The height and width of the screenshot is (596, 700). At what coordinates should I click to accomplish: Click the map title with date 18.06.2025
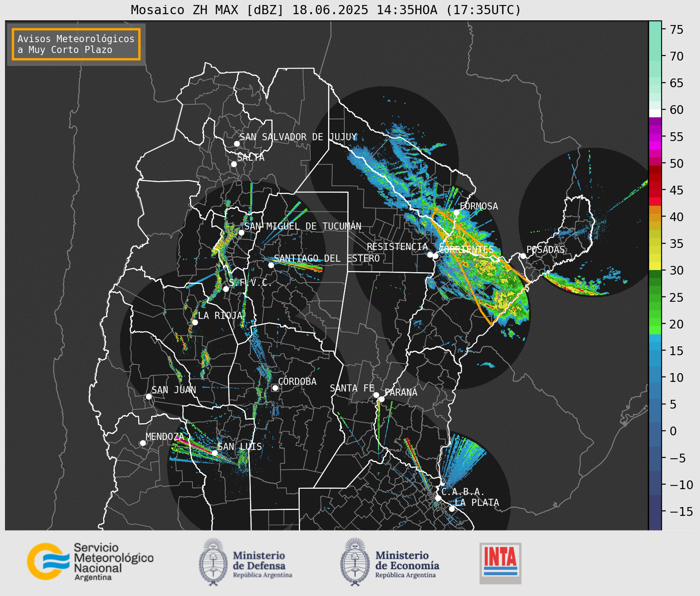point(326,10)
